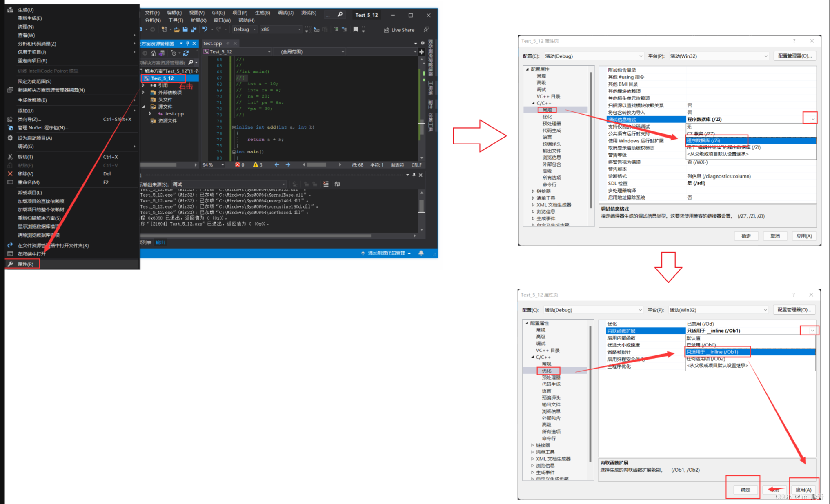This screenshot has height=504, width=830.
Task: Click the switch views icon in Solution Explorer
Action: 162,53
